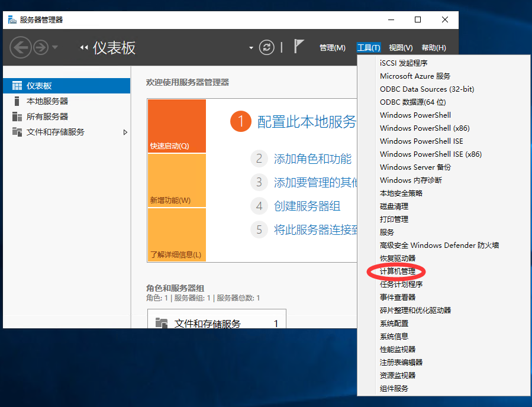Click the refresh icon in header
The width and height of the screenshot is (532, 407).
click(x=267, y=47)
